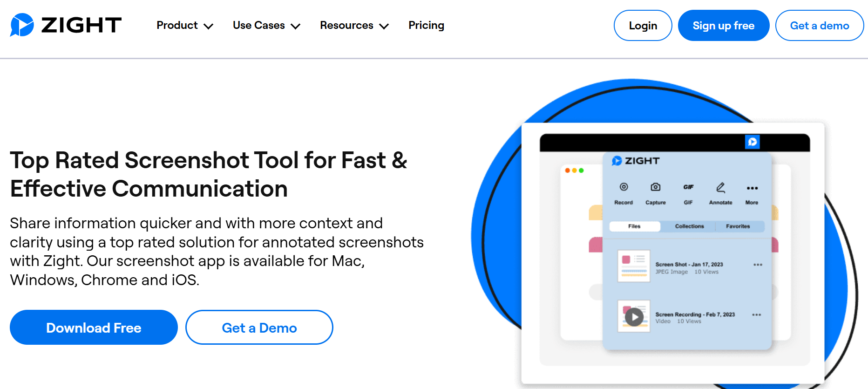The height and width of the screenshot is (389, 868).
Task: Play the Screen Recording Feb 7 video
Action: [x=634, y=317]
